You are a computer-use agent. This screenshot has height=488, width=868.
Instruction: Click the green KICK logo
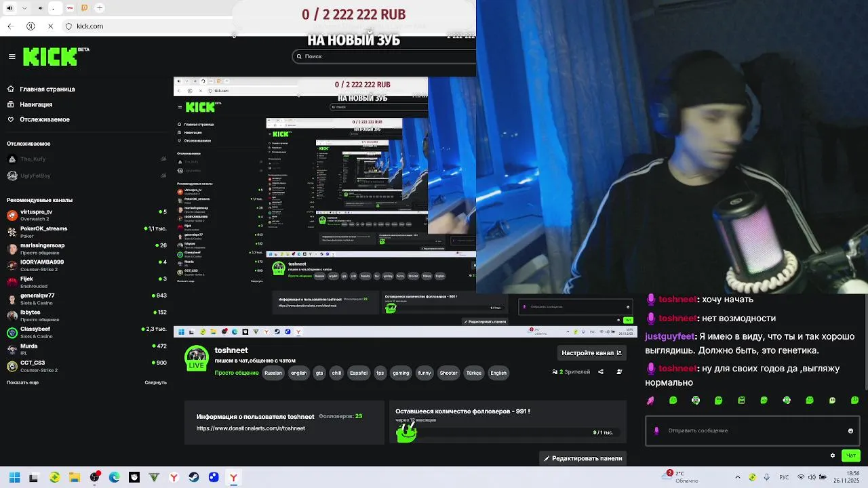(x=51, y=57)
